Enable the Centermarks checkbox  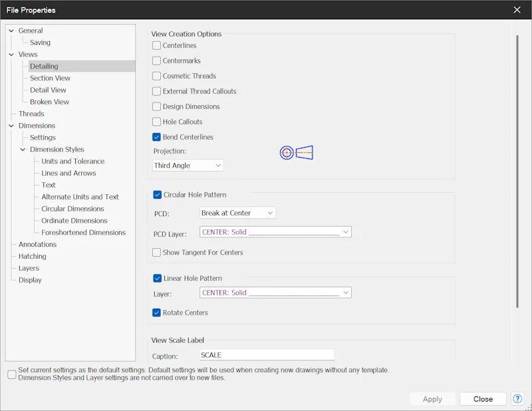[156, 61]
